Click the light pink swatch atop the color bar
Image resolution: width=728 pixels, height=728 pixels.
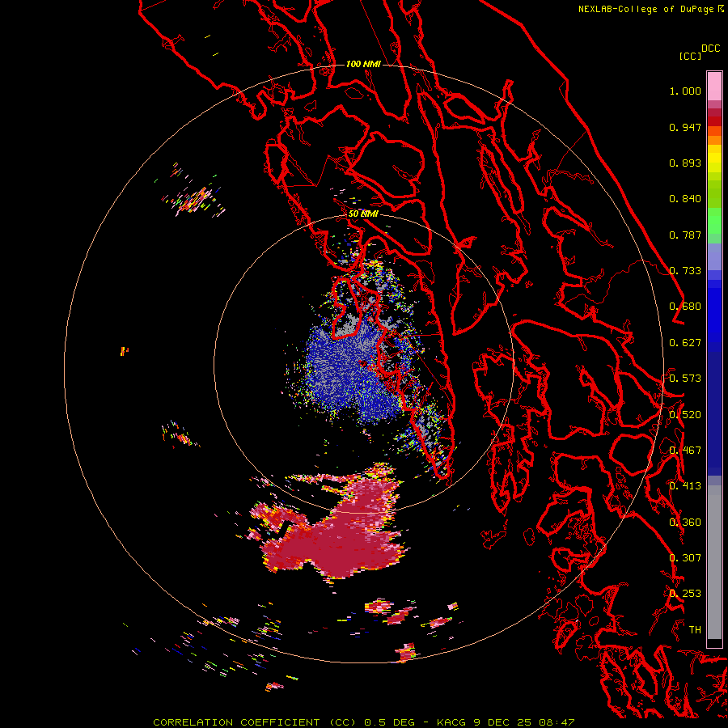tap(714, 86)
